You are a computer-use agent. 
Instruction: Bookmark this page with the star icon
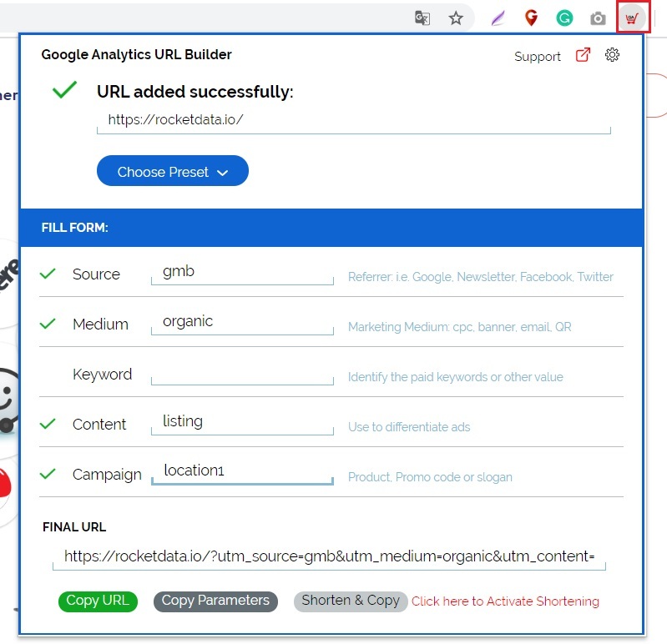point(456,18)
